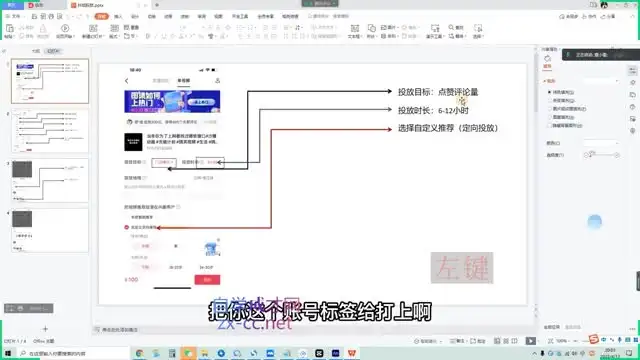Viewport: 640px width, 360px height.
Task: Select slide 3 thumbnail
Action: pyautogui.click(x=50, y=181)
